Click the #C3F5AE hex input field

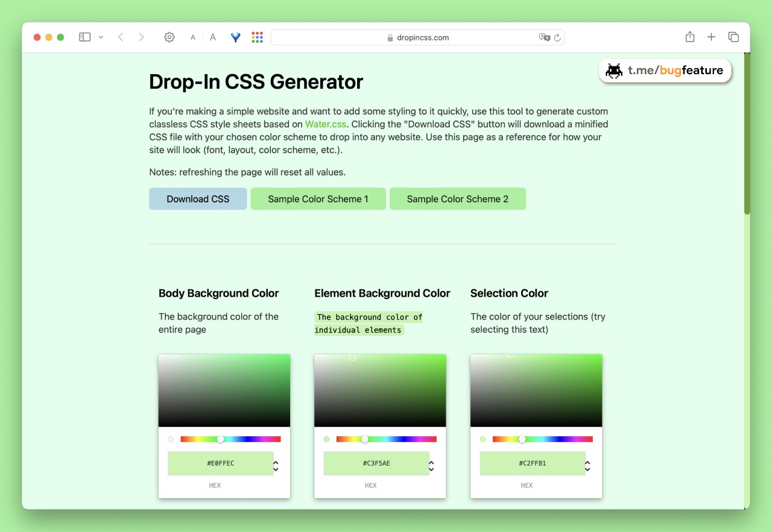coord(376,463)
